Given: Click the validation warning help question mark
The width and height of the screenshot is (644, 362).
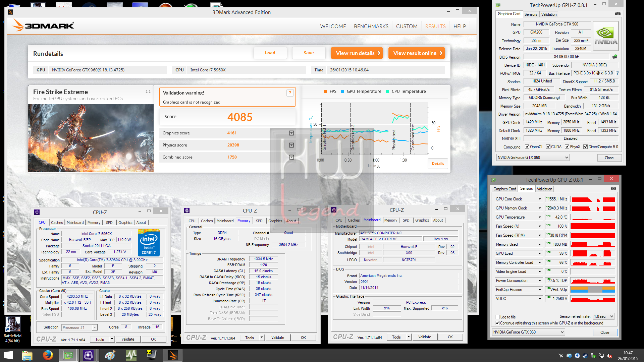Looking at the screenshot, I should click(290, 93).
